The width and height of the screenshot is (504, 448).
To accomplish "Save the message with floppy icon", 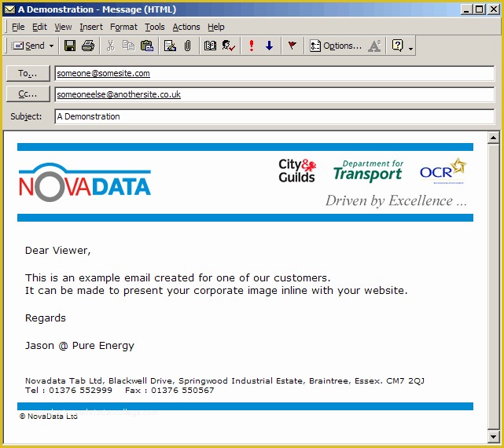I will [x=70, y=46].
